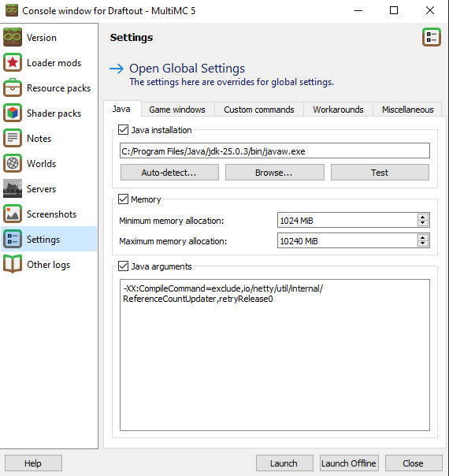Toggle the Memory override checkbox
This screenshot has height=476, width=449.
(x=123, y=199)
